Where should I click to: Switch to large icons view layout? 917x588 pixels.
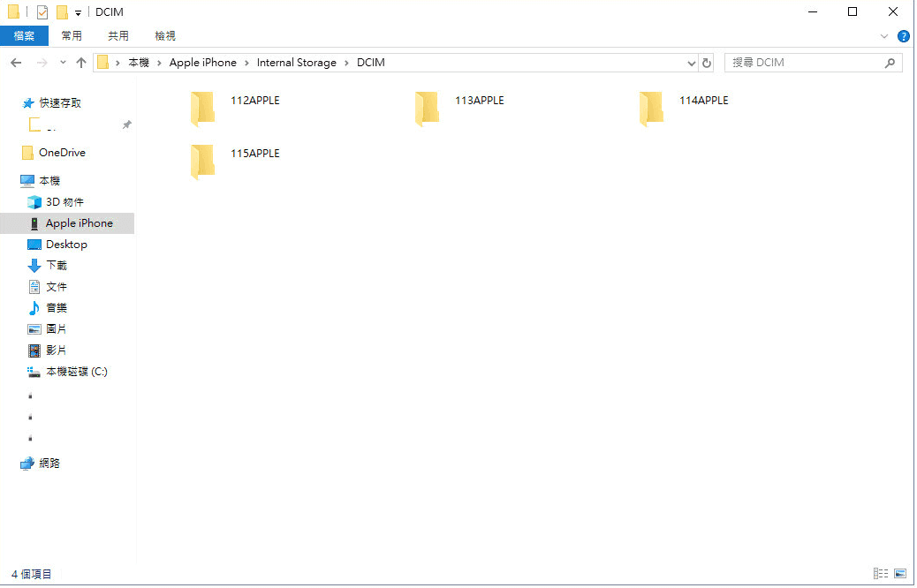900,573
